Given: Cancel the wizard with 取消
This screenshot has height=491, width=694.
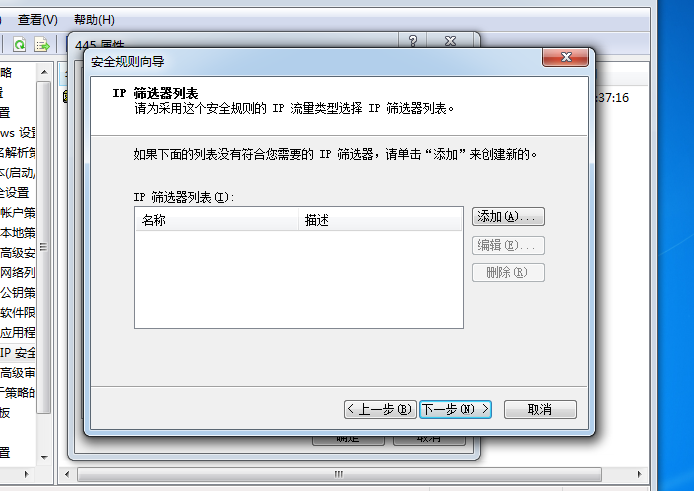Looking at the screenshot, I should coord(540,409).
